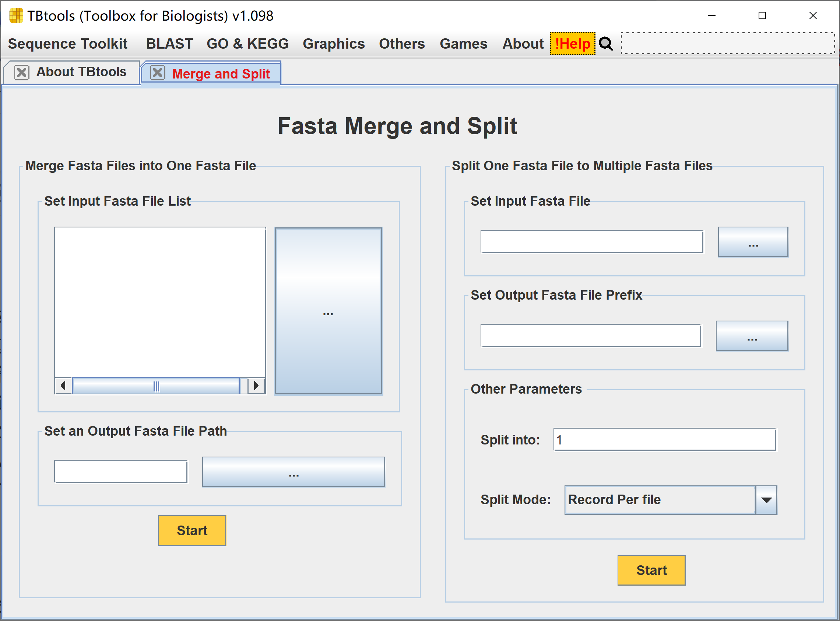Screen dimensions: 840x621
Task: Open the BLAST menu
Action: [169, 43]
